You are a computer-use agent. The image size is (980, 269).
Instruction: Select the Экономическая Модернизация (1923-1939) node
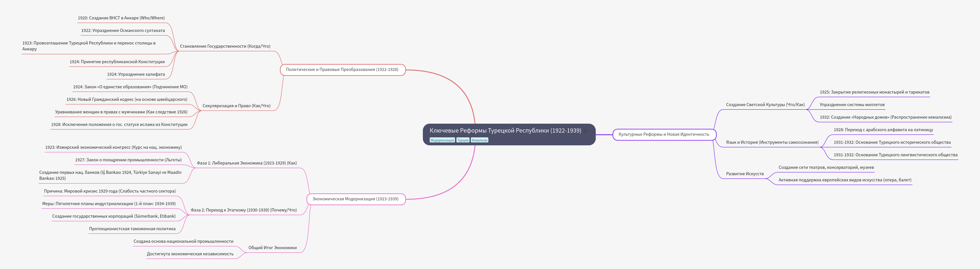click(355, 199)
